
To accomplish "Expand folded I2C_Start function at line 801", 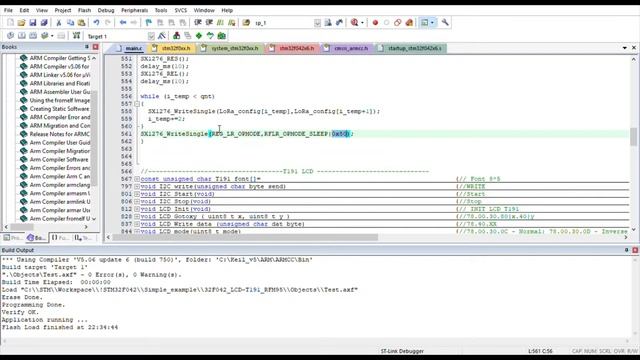I will click(137, 194).
